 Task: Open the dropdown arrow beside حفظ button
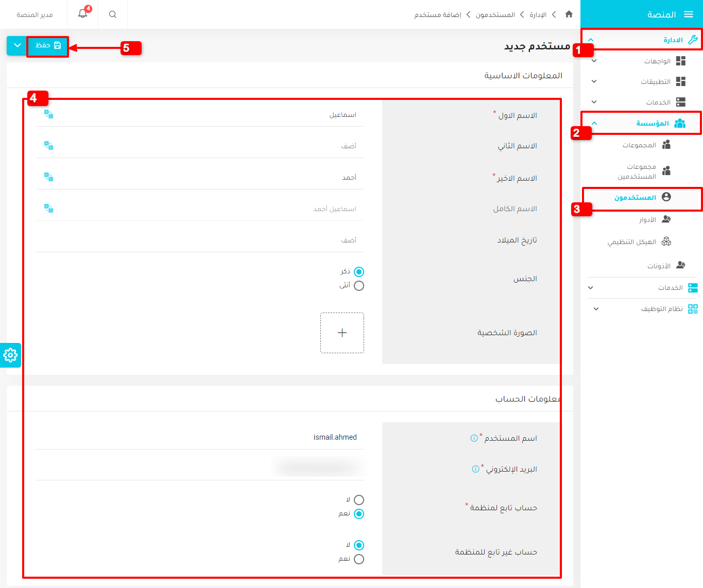coord(17,45)
